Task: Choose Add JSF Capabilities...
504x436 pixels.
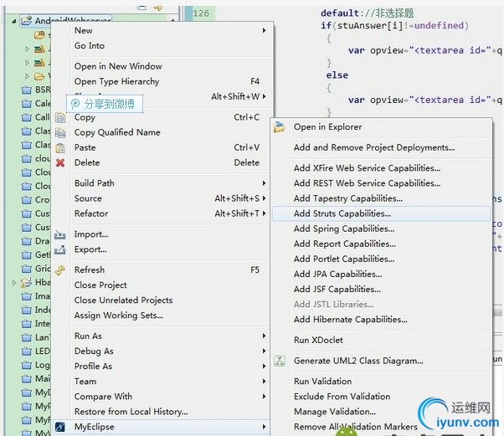Action: (337, 290)
